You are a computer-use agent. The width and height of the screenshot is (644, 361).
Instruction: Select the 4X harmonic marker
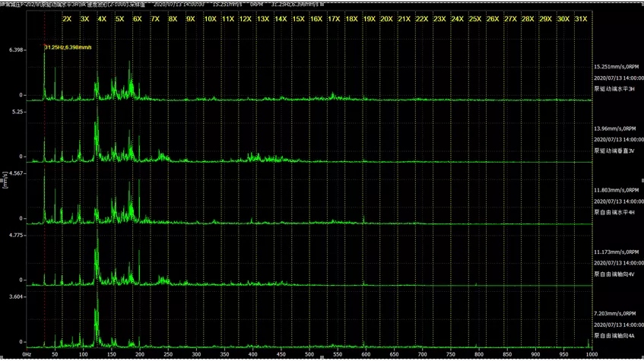point(102,18)
